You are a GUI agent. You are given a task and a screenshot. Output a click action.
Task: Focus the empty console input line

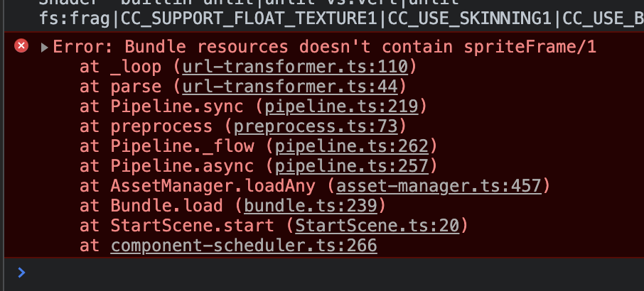320,272
